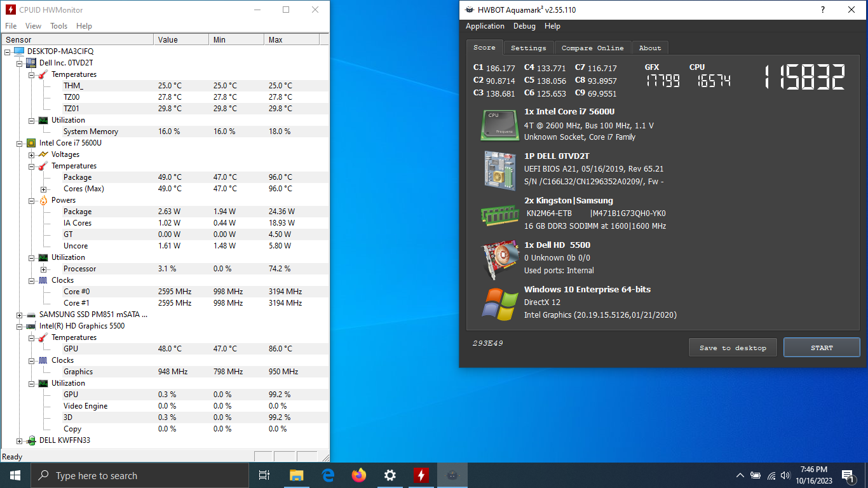Click the thermometer icon under Dell Inc. 0TVD2T
The height and width of the screenshot is (488, 868).
coord(43,74)
